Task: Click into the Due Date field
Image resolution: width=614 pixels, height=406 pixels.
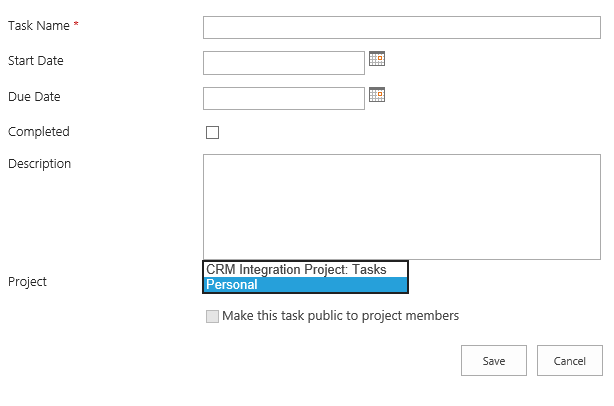Action: 284,98
